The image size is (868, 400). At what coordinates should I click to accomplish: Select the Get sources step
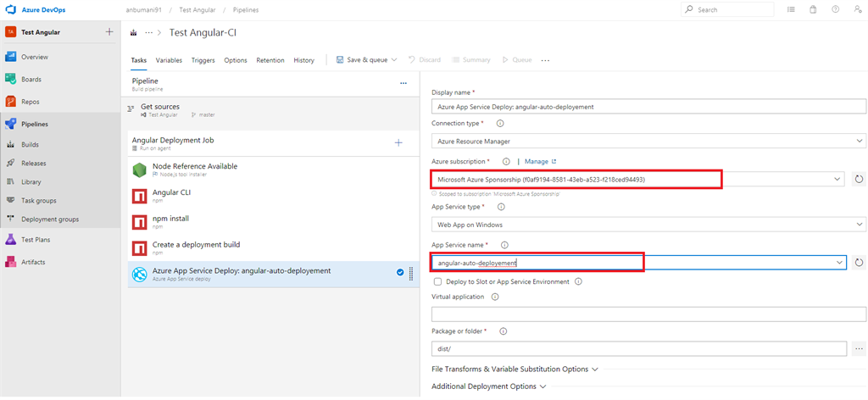click(271, 110)
